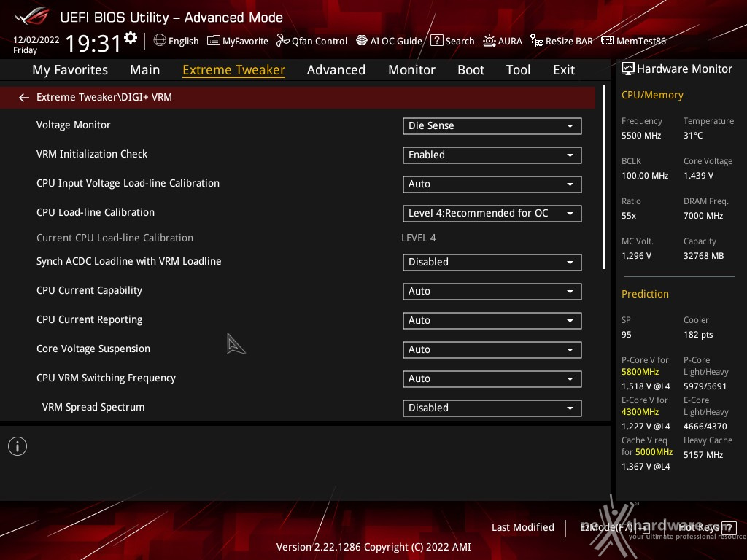Open CPU VRM Switching Frequency dropdown
Image resolution: width=747 pixels, height=560 pixels.
(492, 378)
